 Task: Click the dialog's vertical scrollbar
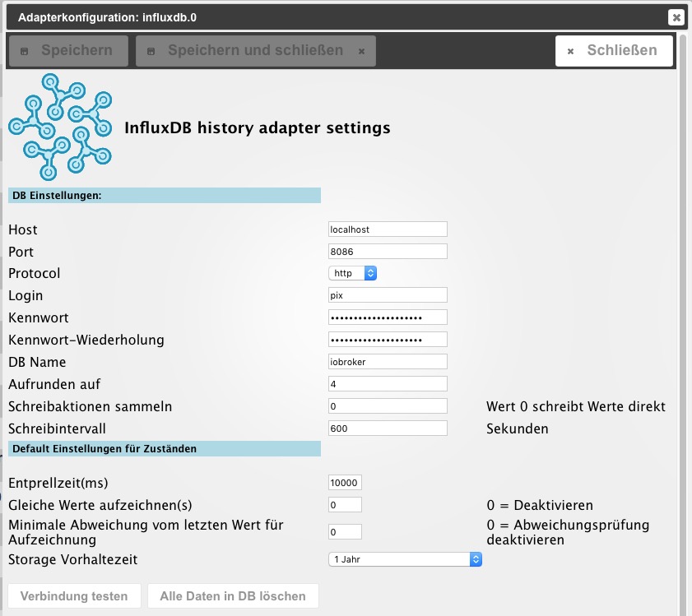(x=682, y=323)
